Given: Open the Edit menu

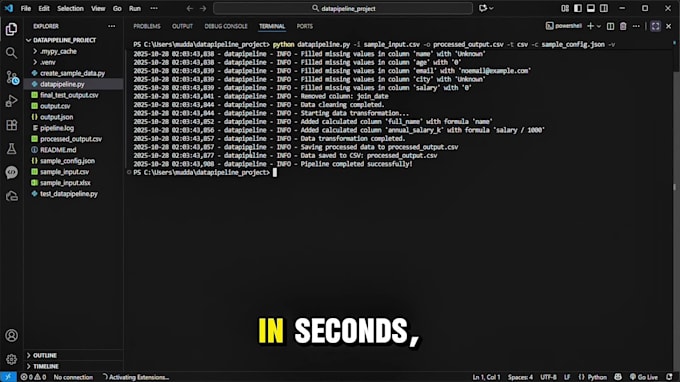Looking at the screenshot, I should 44,8.
